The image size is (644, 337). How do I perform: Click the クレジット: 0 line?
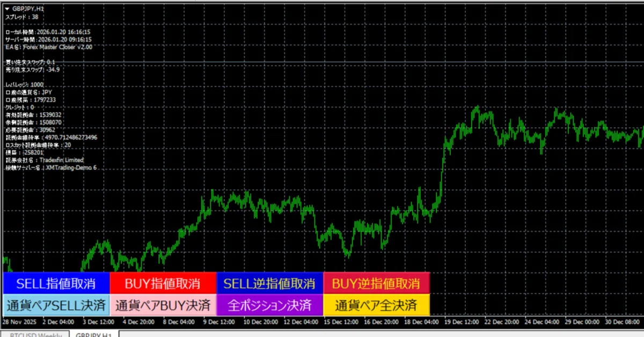pos(19,107)
